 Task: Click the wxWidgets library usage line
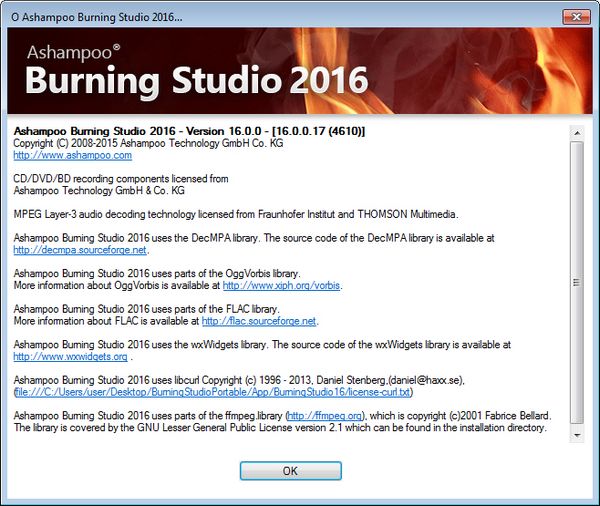(262, 345)
